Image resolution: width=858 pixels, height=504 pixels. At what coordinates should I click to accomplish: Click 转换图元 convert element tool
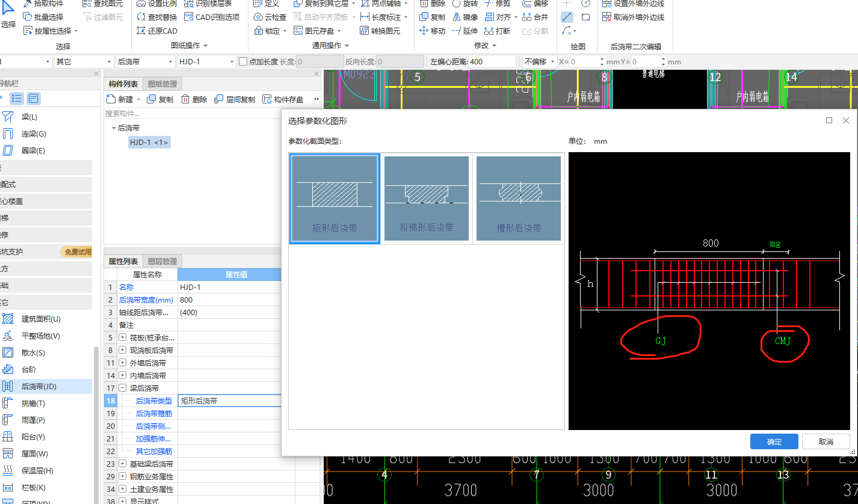click(380, 31)
